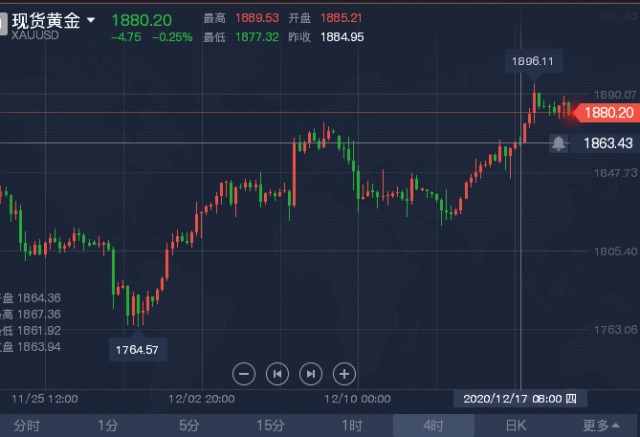Viewport: 640px width, 437px height.
Task: Click the 1896.11 high price marker
Action: point(534,61)
